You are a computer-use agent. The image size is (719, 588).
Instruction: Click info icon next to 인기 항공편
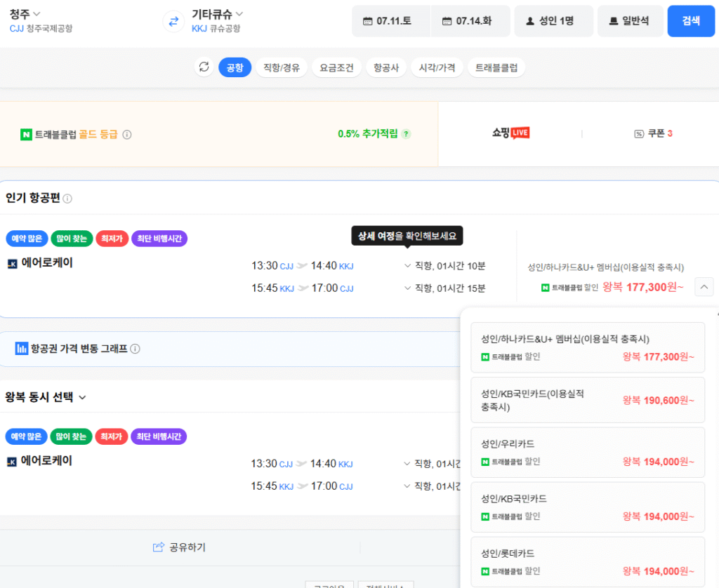(67, 199)
